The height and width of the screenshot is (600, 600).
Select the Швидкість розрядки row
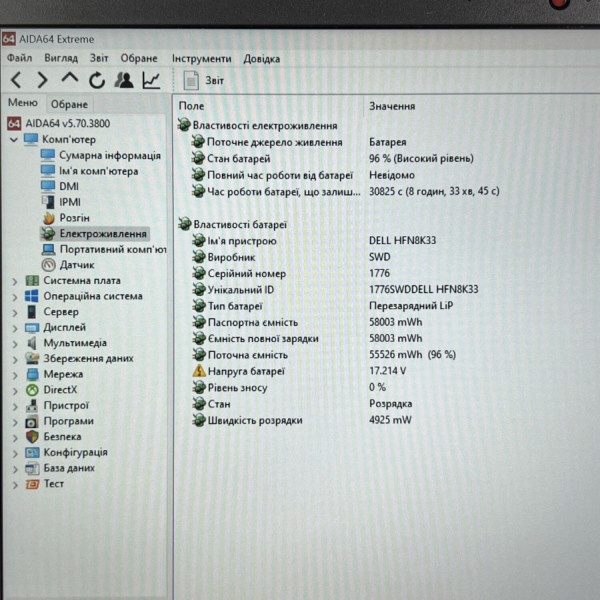(302, 420)
